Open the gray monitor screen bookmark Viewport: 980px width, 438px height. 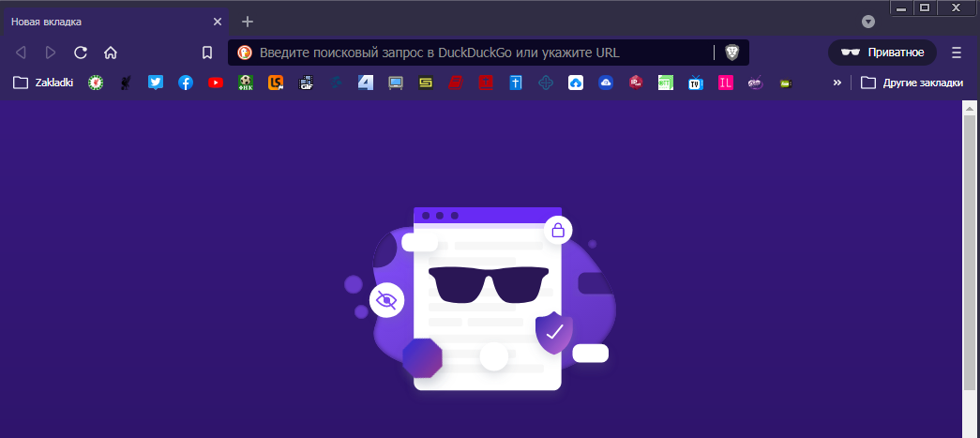tap(396, 83)
